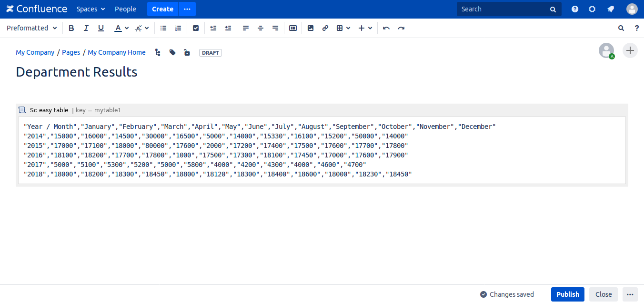Open the People menu
This screenshot has height=302, width=644.
pos(125,9)
